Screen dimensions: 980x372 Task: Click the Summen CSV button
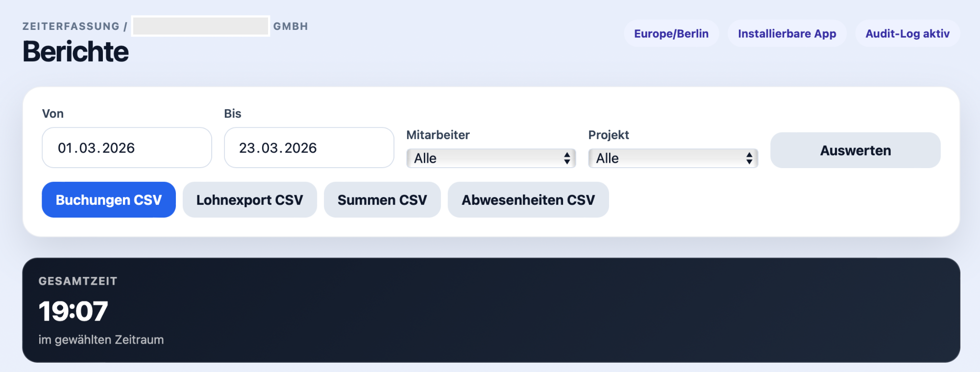click(382, 200)
